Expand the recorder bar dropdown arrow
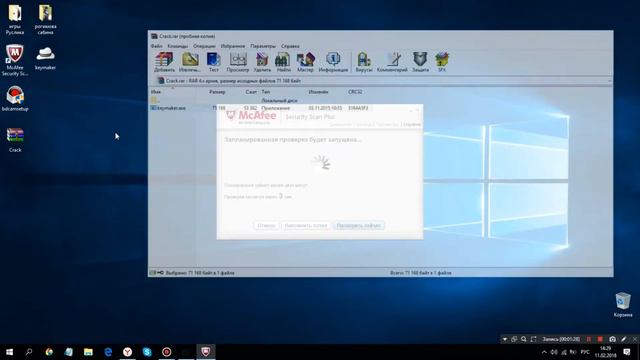640x360 pixels. (504, 339)
